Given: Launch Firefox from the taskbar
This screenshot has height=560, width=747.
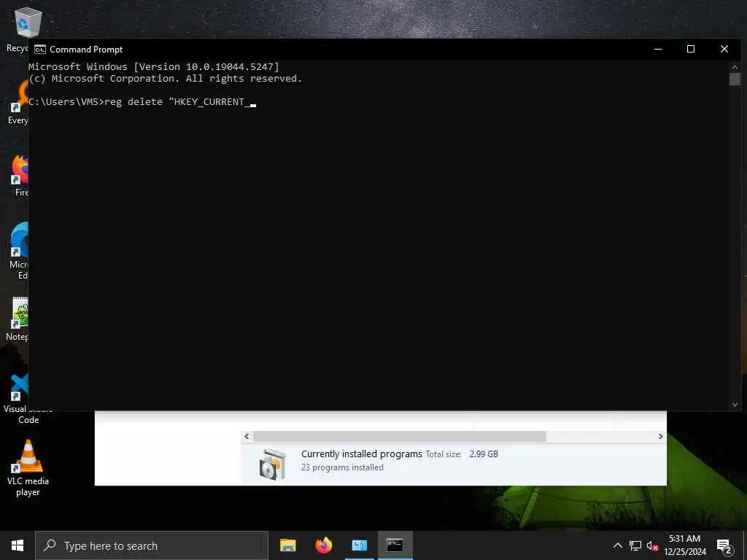Looking at the screenshot, I should click(x=323, y=545).
